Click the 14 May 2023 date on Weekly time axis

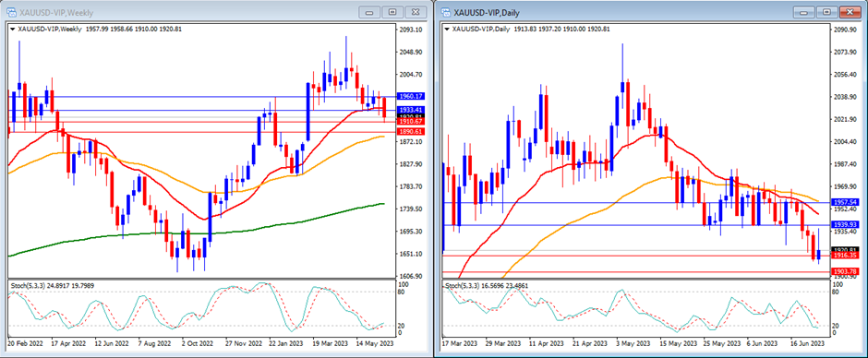374,343
